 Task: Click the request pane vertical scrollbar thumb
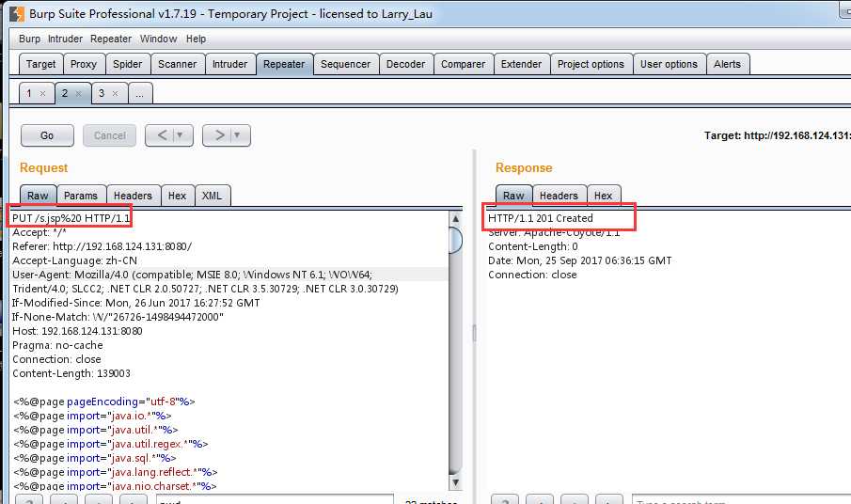point(456,241)
